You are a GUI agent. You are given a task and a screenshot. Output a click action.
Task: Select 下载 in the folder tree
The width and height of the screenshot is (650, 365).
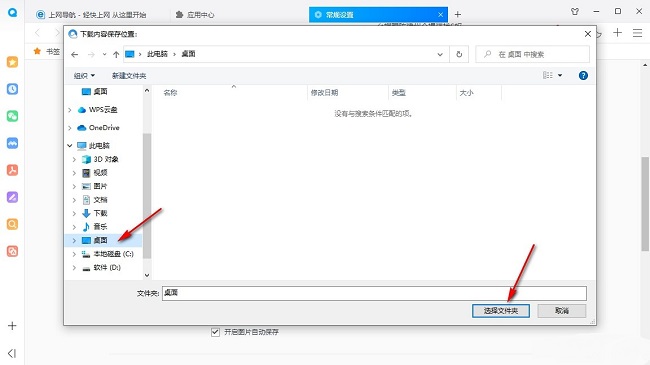[100, 213]
